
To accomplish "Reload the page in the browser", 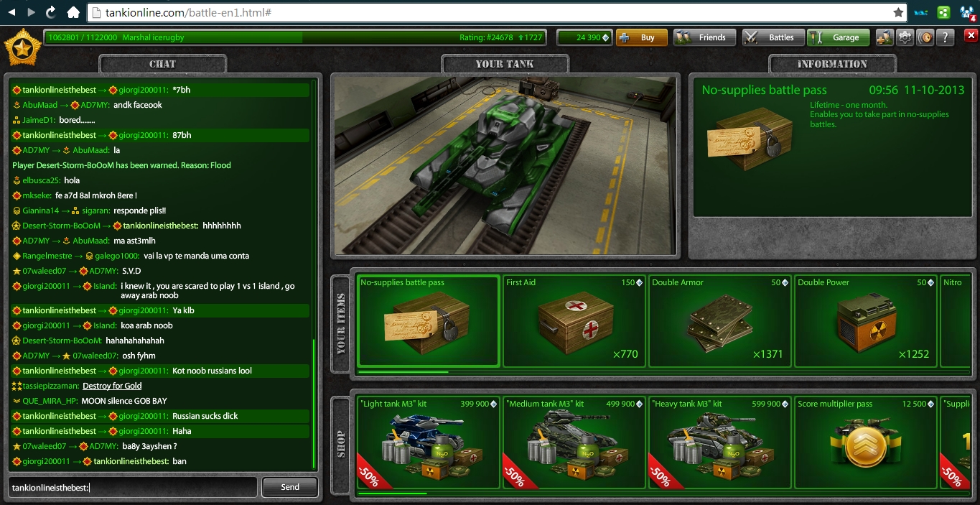I will click(51, 12).
